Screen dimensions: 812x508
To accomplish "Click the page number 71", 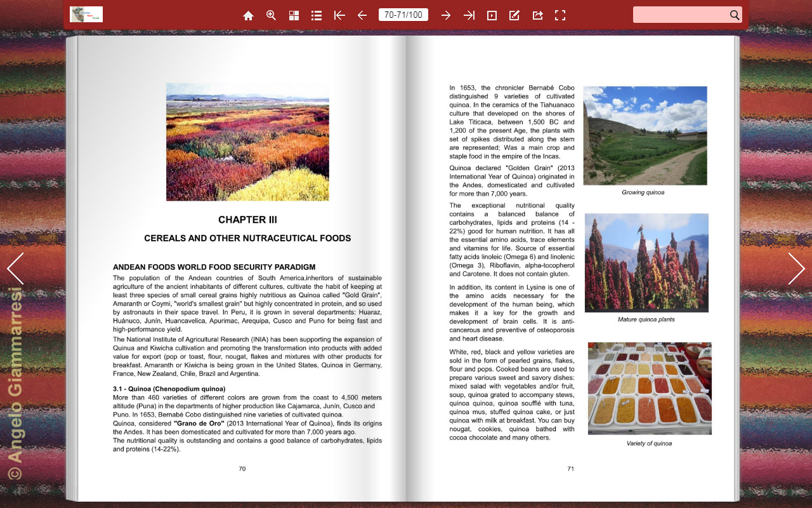I will (571, 469).
